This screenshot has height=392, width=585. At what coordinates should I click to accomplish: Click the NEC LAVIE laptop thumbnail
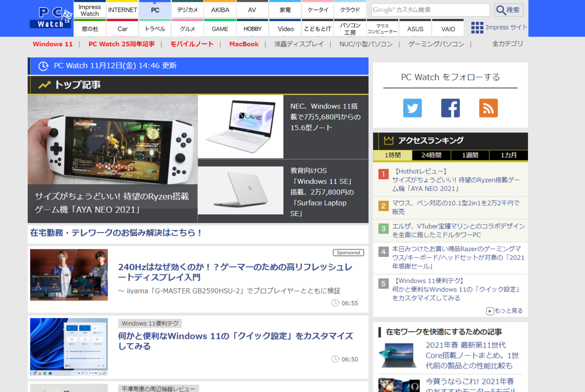tap(240, 127)
